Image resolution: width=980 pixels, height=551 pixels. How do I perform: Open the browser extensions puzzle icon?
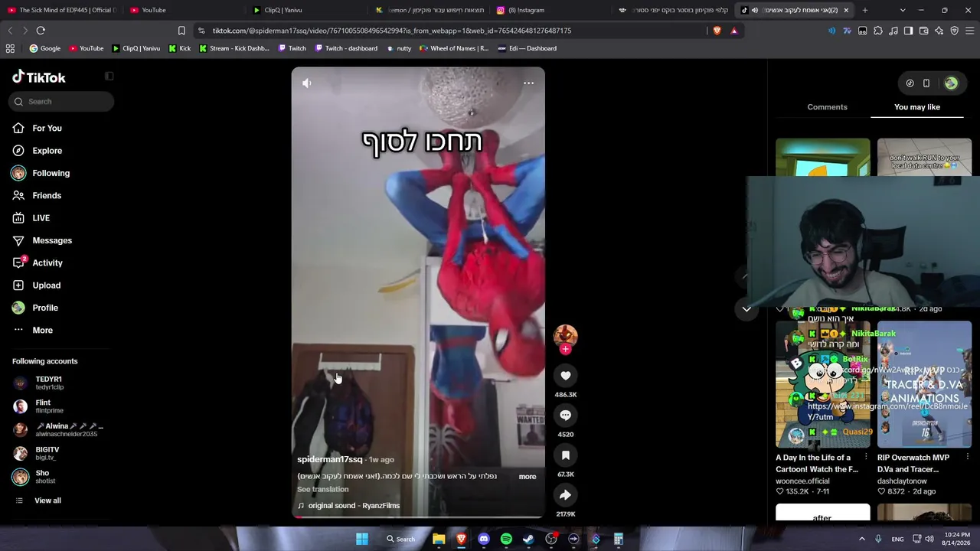(x=878, y=31)
